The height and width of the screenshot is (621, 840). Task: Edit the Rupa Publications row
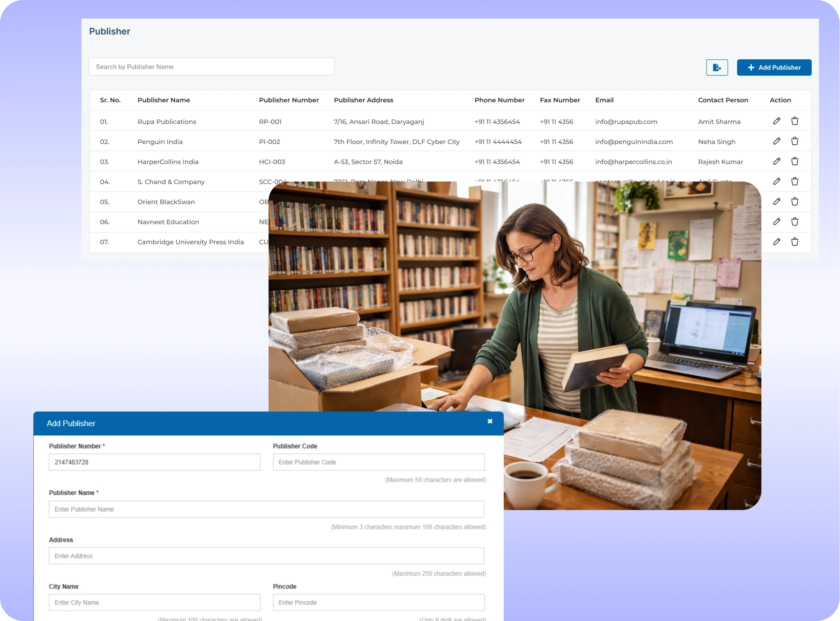pos(776,121)
